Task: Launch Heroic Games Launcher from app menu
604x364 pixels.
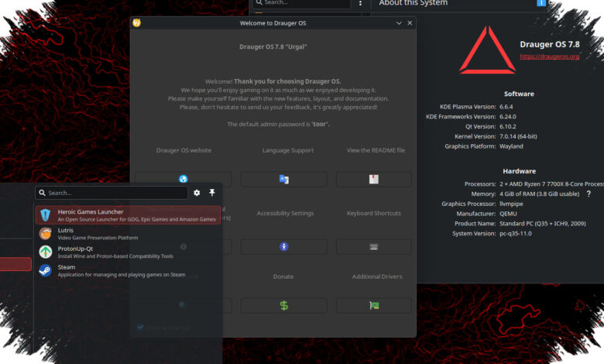Action: [128, 215]
